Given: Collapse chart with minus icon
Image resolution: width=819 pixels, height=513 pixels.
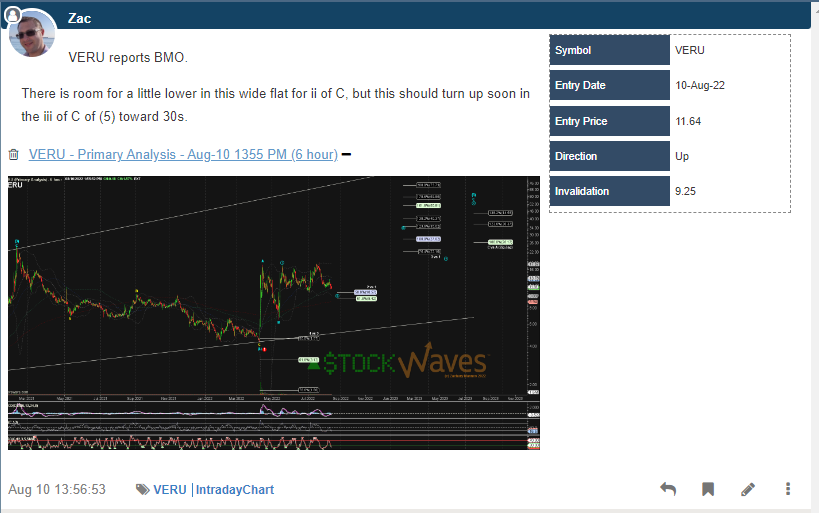Looking at the screenshot, I should click(x=346, y=155).
